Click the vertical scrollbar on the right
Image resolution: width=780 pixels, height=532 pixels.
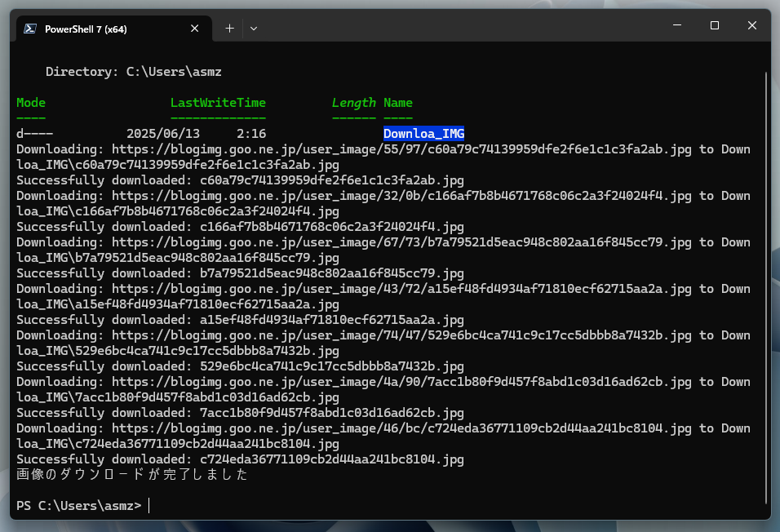pyautogui.click(x=767, y=286)
